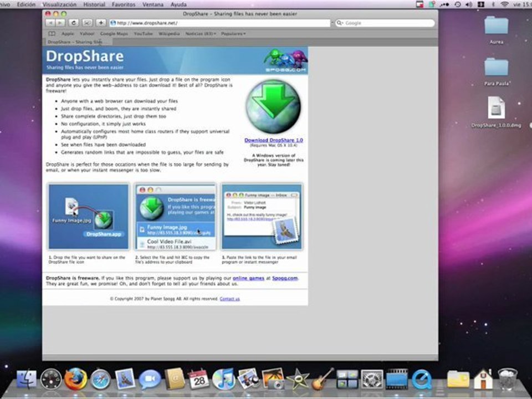Click the Wi-Fi icon in the menu bar
Screen dimensions: 532x399
tap(505, 4)
